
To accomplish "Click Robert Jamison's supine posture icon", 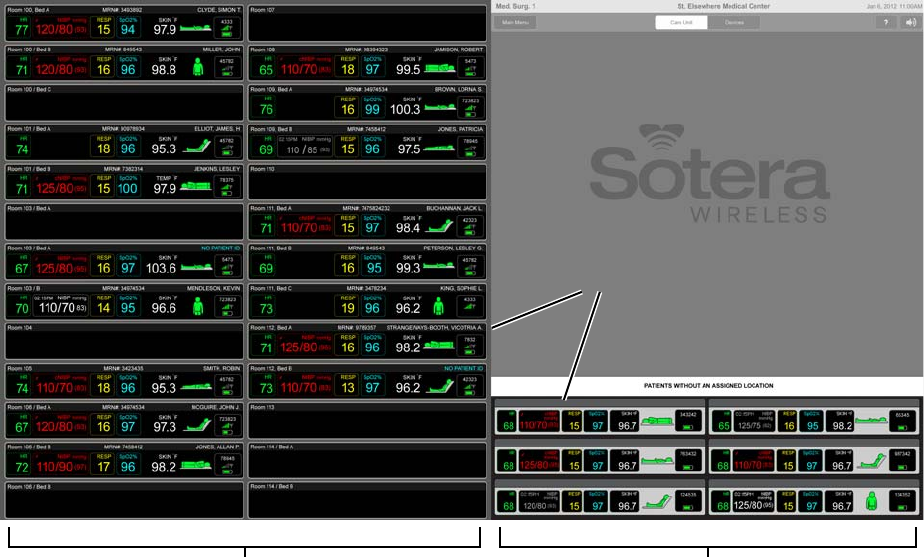I will point(440,68).
